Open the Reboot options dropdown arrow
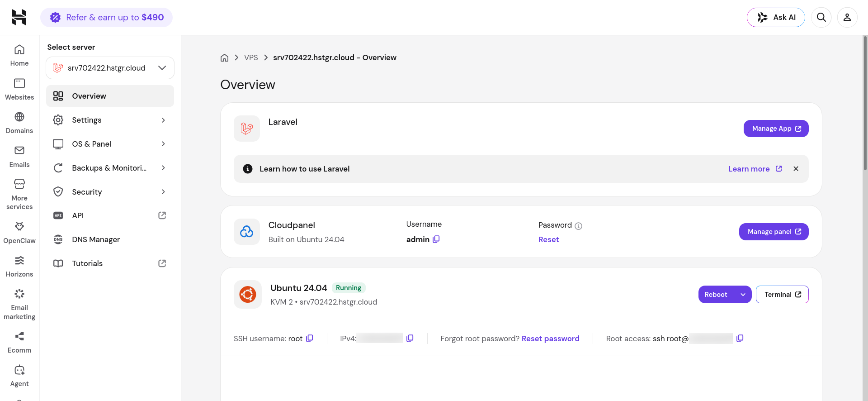868x401 pixels. point(743,295)
